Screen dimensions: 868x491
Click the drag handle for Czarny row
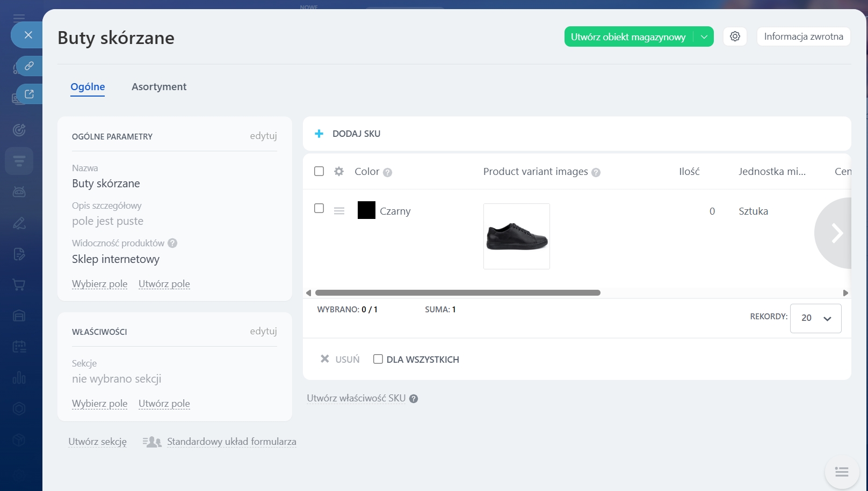pos(339,211)
